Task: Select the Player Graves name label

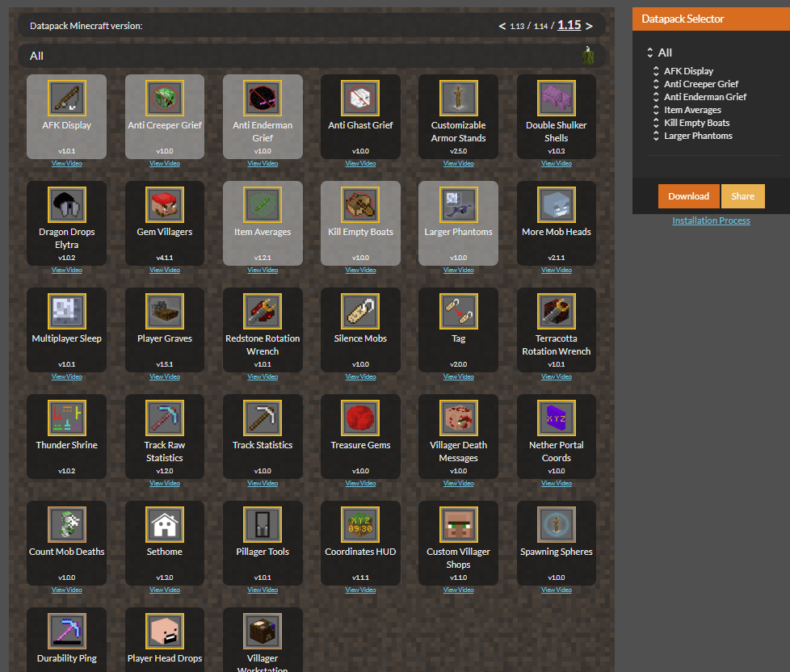Action: (165, 338)
